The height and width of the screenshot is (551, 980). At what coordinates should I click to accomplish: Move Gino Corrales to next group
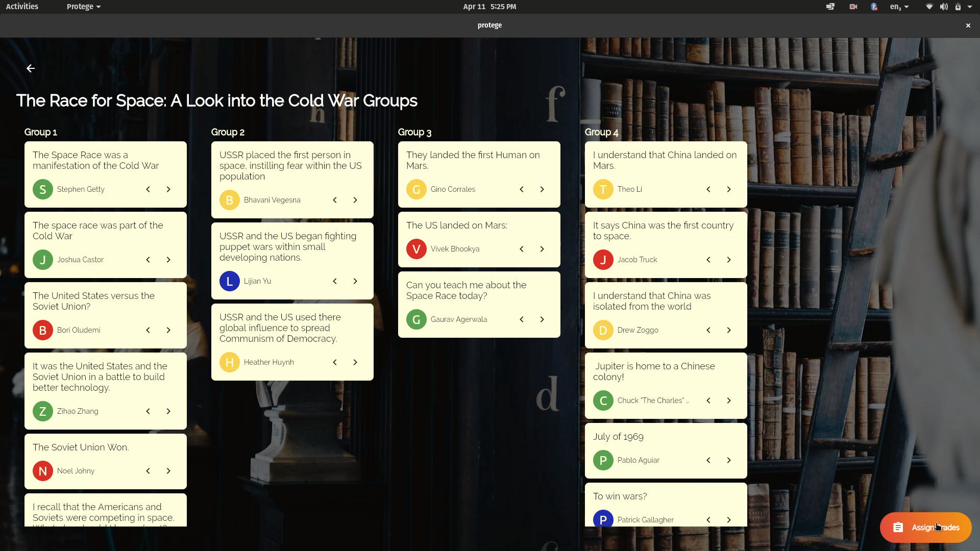point(542,189)
